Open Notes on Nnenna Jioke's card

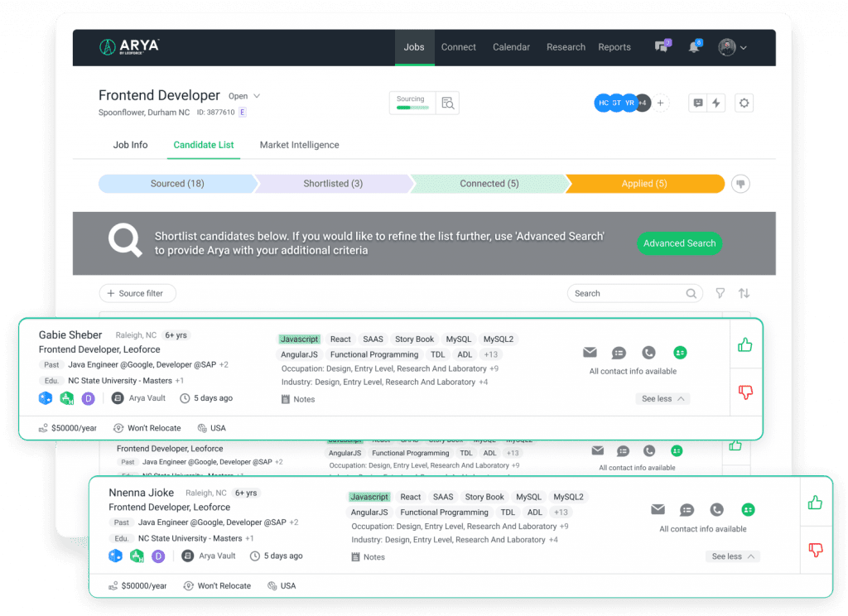pyautogui.click(x=369, y=557)
